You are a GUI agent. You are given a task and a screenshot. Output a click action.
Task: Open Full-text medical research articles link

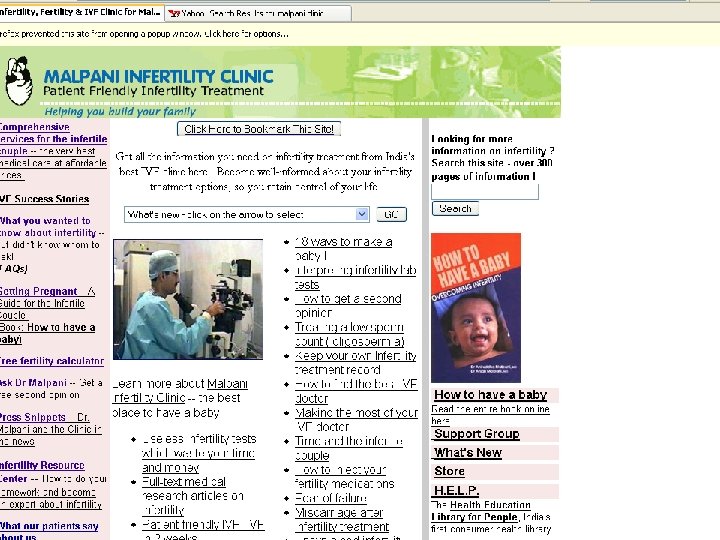192,496
